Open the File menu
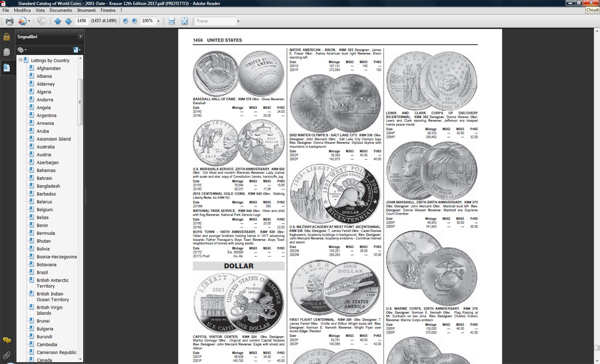This screenshot has width=600, height=364. click(x=6, y=10)
